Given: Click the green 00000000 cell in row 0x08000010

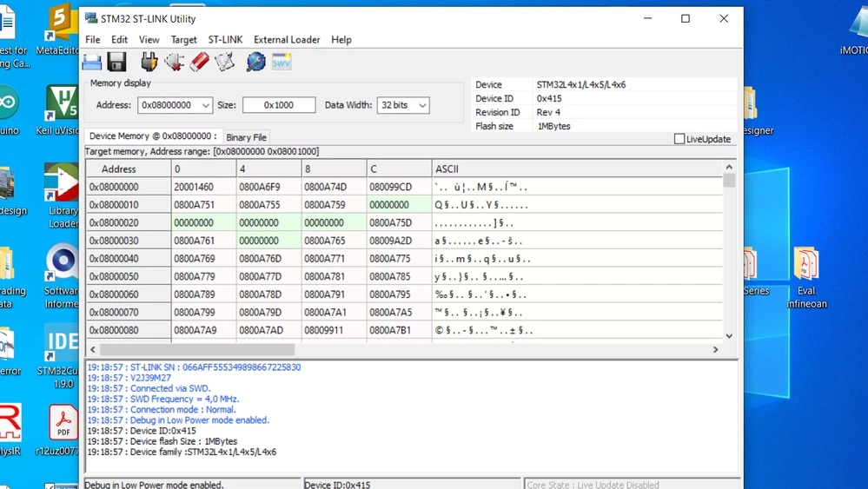Looking at the screenshot, I should 399,205.
